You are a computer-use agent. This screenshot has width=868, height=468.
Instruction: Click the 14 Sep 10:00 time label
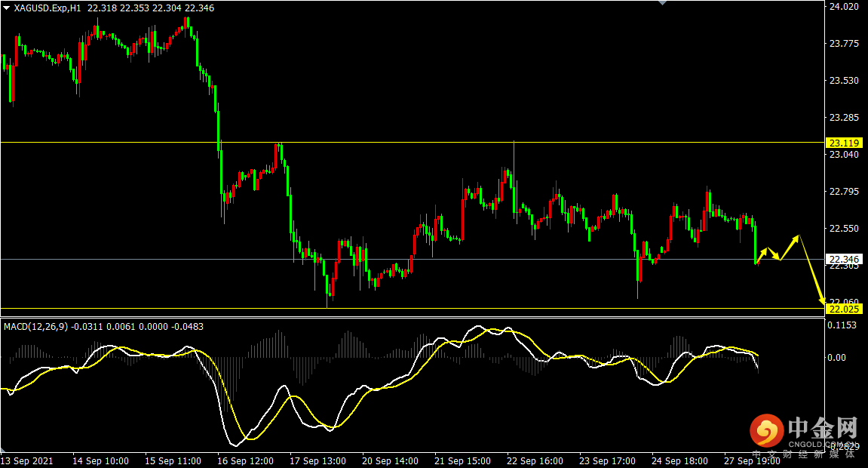tap(100, 460)
